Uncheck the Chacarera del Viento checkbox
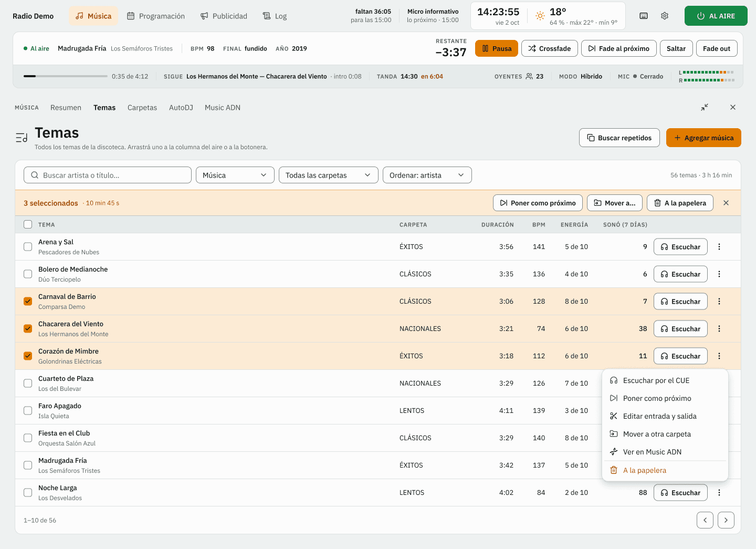Viewport: 756px width, 549px height. pyautogui.click(x=28, y=329)
